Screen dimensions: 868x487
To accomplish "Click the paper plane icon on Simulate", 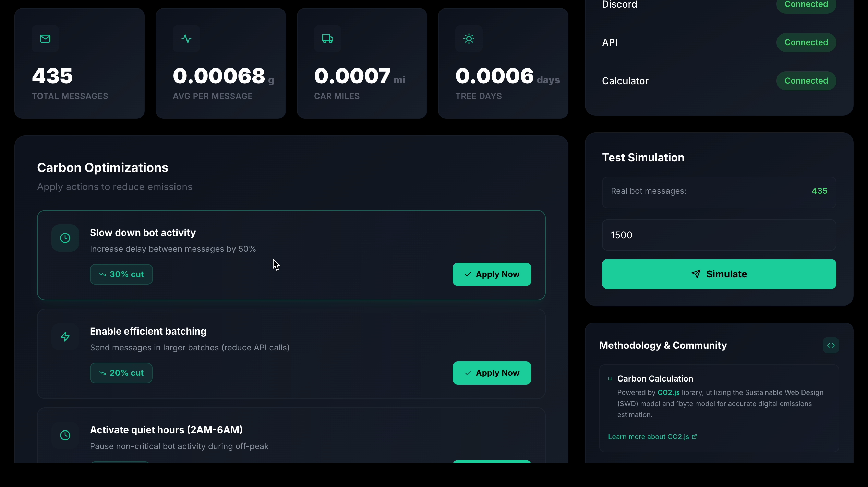I will (x=696, y=274).
